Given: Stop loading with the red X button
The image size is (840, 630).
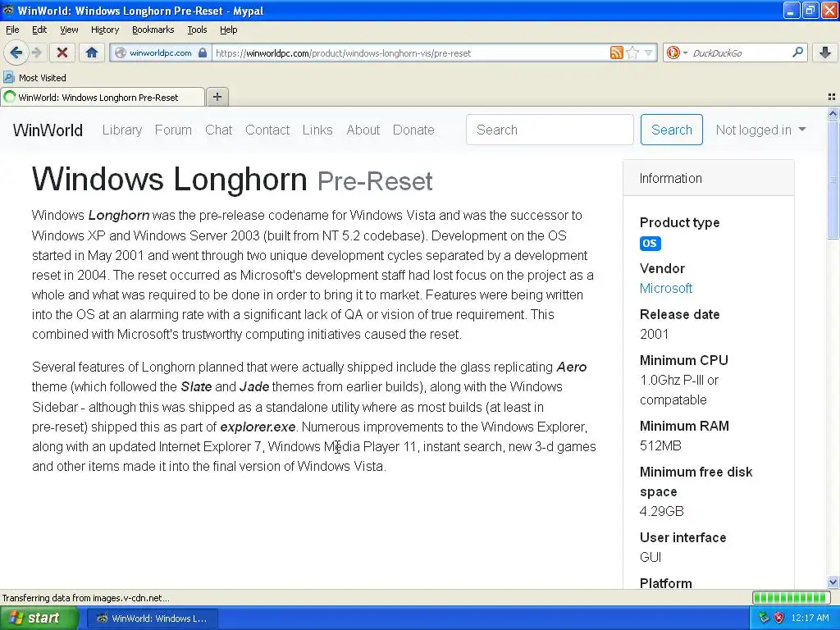Looking at the screenshot, I should click(x=62, y=52).
